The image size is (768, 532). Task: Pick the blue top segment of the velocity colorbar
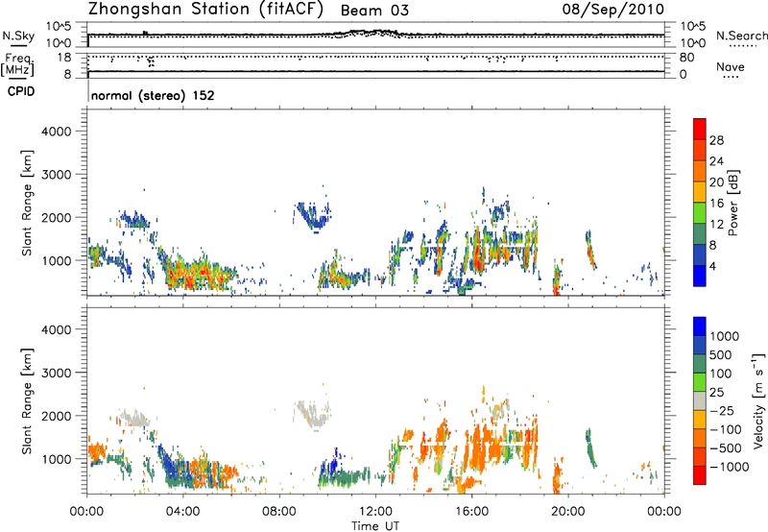tap(700, 326)
